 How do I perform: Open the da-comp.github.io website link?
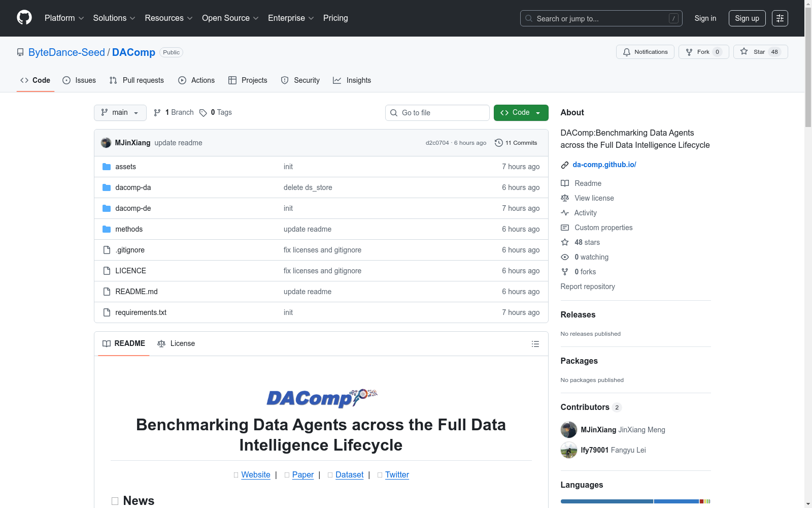[604, 165]
